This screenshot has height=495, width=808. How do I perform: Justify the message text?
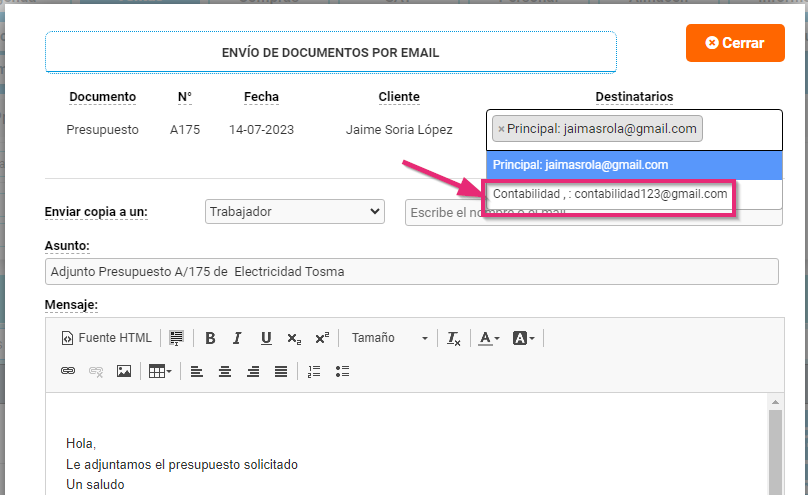point(281,371)
